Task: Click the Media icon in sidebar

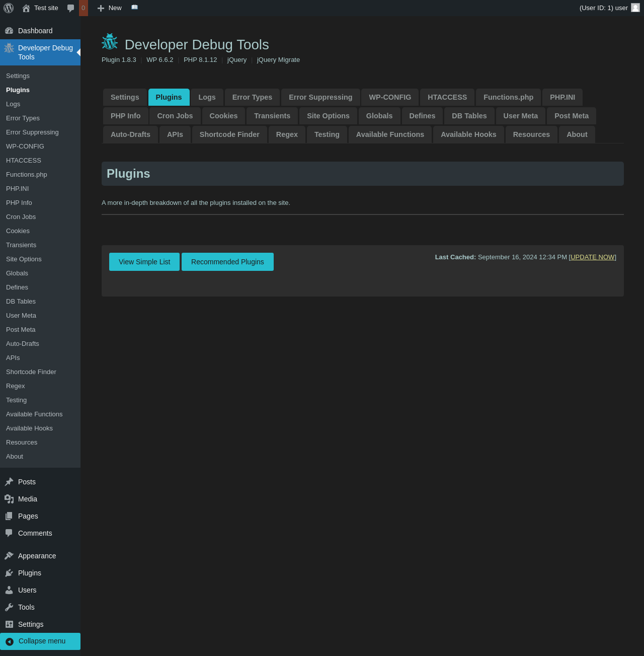Action: click(x=9, y=499)
